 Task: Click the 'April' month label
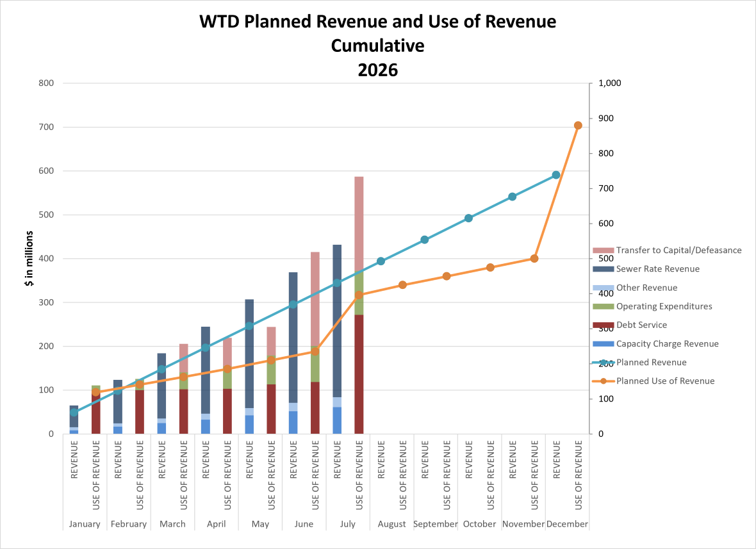216,524
